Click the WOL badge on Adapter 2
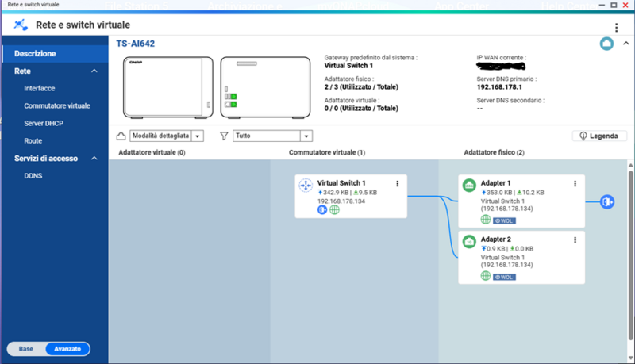Screen dimensions: 635x364 (504, 277)
